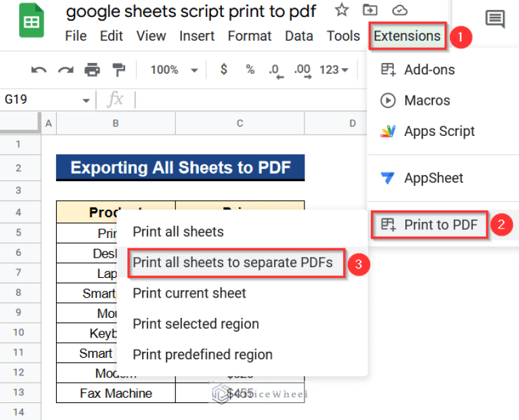Open the zoom 100% dropdown
This screenshot has width=519, height=420.
tap(174, 70)
